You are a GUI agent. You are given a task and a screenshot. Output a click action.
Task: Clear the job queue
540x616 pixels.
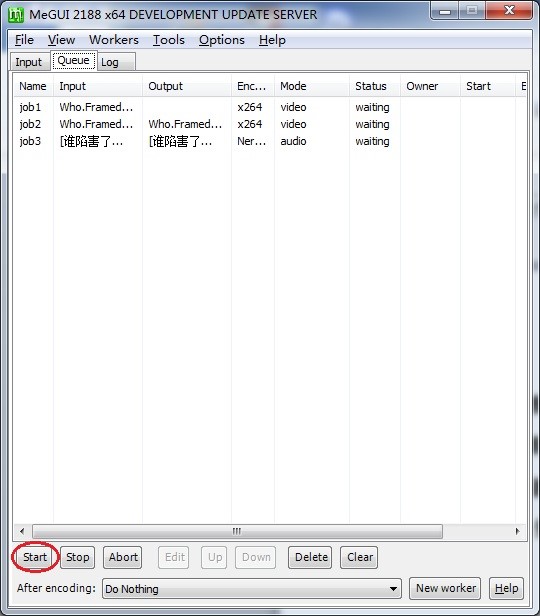359,557
